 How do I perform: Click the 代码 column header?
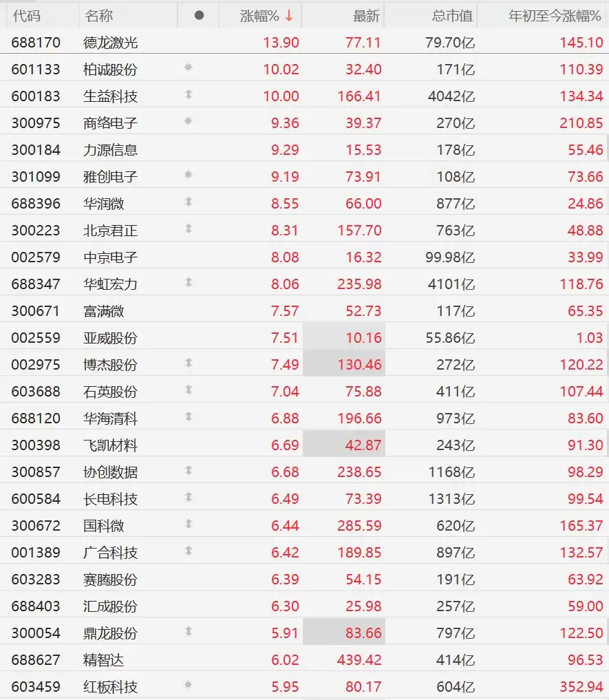coord(26,16)
